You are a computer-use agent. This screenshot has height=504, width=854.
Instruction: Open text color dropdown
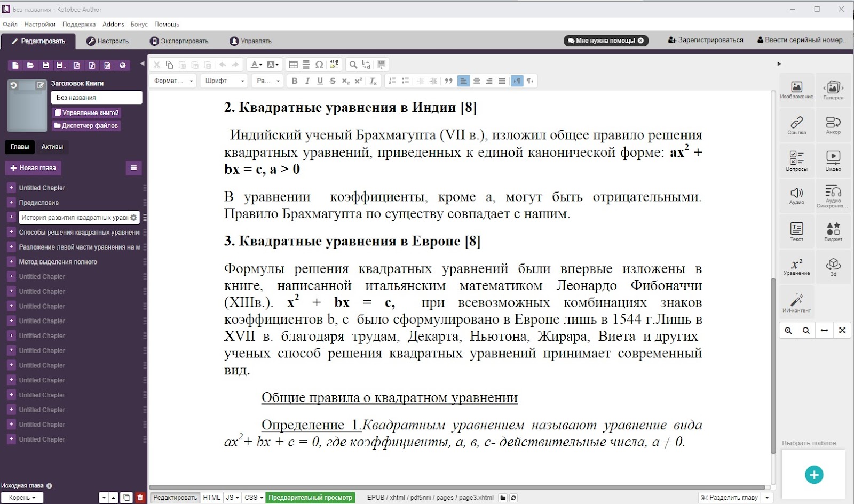[257, 65]
